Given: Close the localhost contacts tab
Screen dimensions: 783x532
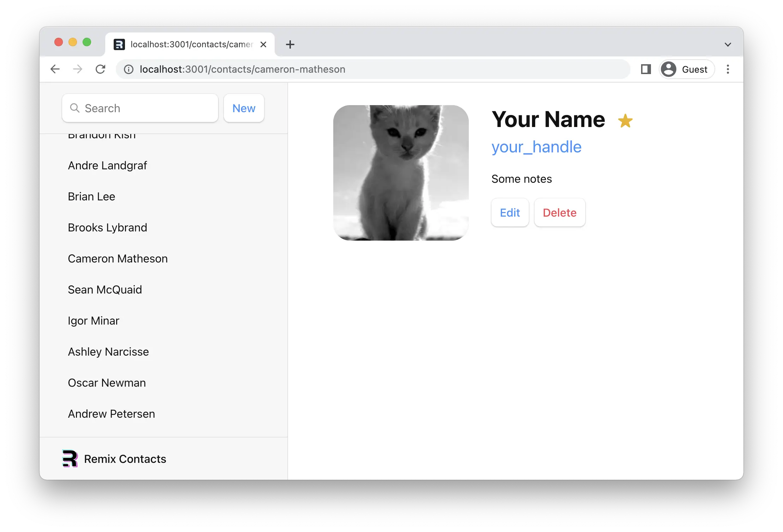Looking at the screenshot, I should click(263, 44).
